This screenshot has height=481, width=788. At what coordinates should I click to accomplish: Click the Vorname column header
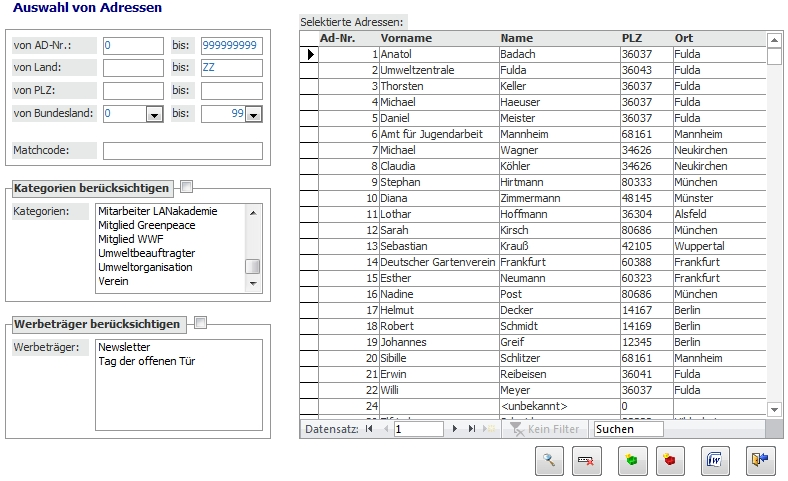(x=405, y=38)
